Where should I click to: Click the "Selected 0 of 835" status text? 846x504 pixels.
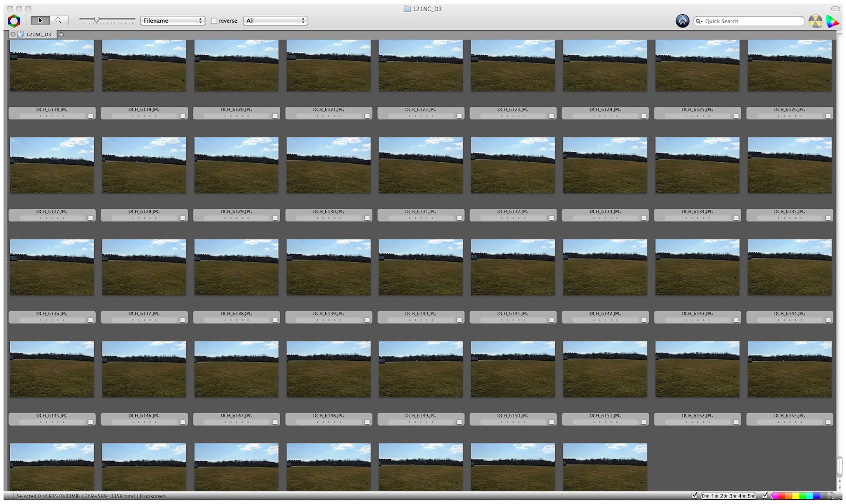[x=36, y=496]
